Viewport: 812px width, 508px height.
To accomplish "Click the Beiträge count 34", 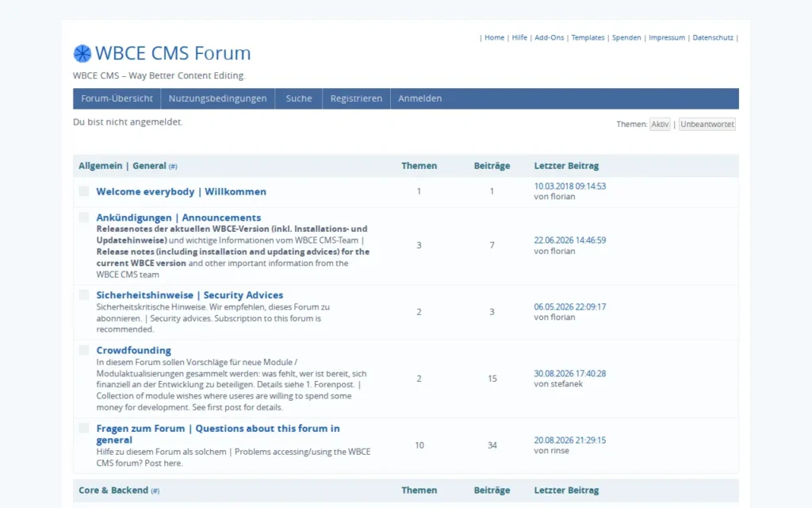I will (492, 445).
